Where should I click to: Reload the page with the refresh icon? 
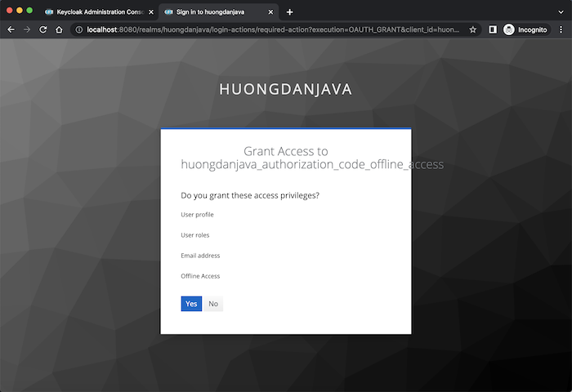[43, 29]
